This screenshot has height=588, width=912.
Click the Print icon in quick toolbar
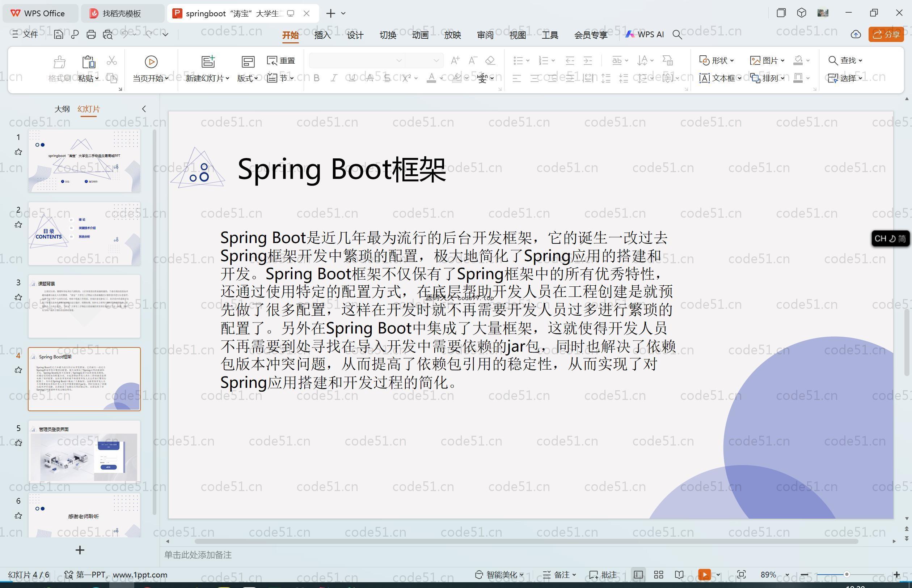(91, 34)
